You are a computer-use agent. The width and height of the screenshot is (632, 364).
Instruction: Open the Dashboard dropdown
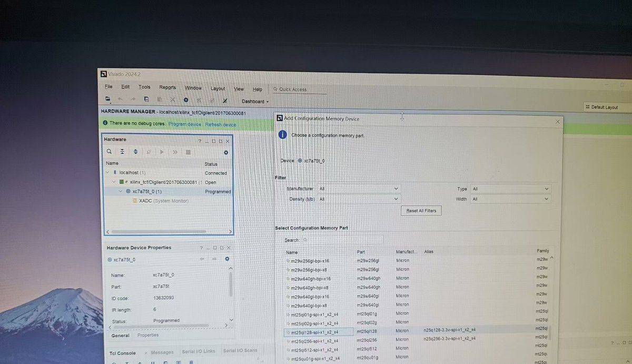[x=255, y=101]
